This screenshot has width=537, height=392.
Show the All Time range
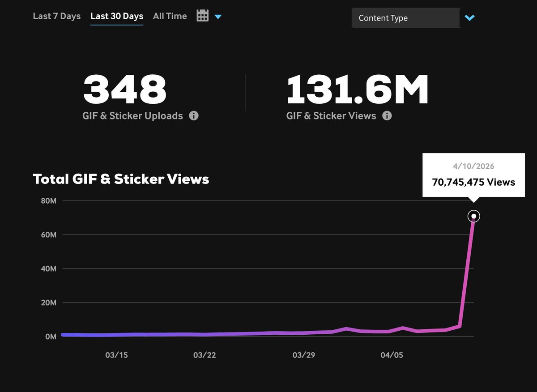coord(170,16)
